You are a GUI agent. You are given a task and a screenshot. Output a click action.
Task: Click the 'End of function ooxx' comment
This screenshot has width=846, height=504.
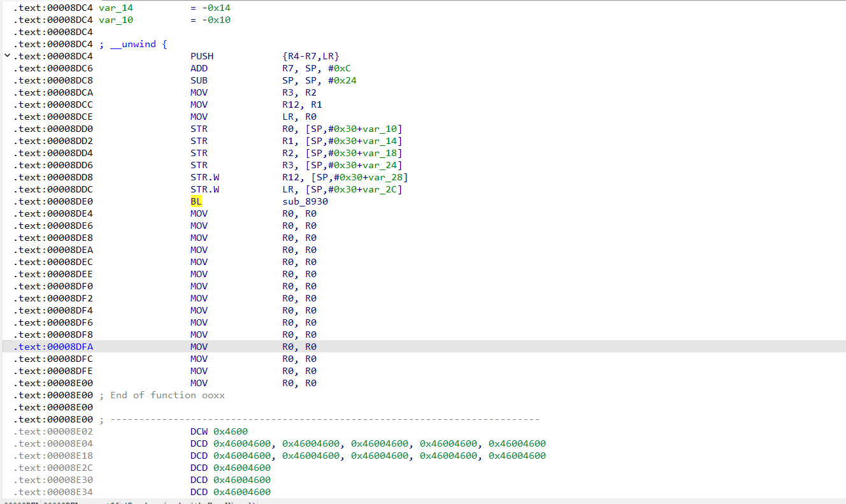(167, 395)
